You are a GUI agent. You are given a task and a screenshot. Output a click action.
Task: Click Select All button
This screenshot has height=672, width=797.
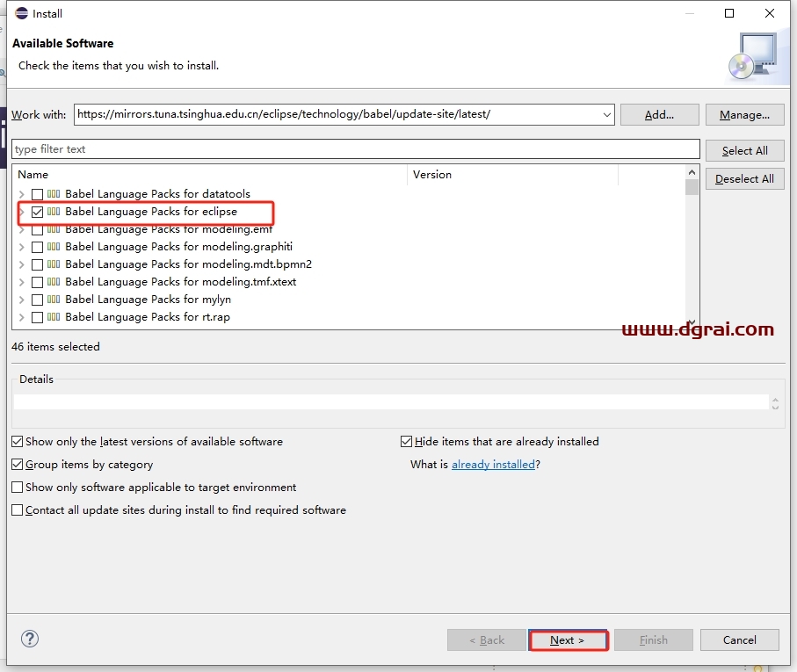click(x=744, y=151)
